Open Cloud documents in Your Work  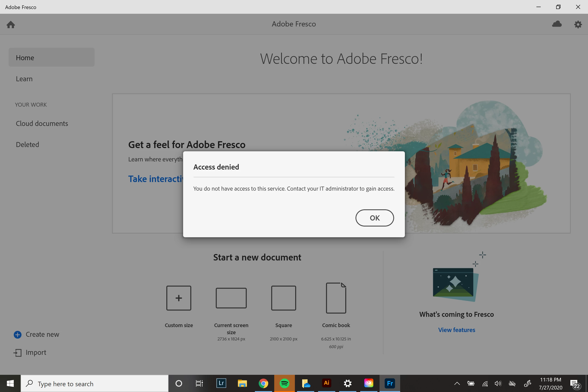(x=42, y=124)
